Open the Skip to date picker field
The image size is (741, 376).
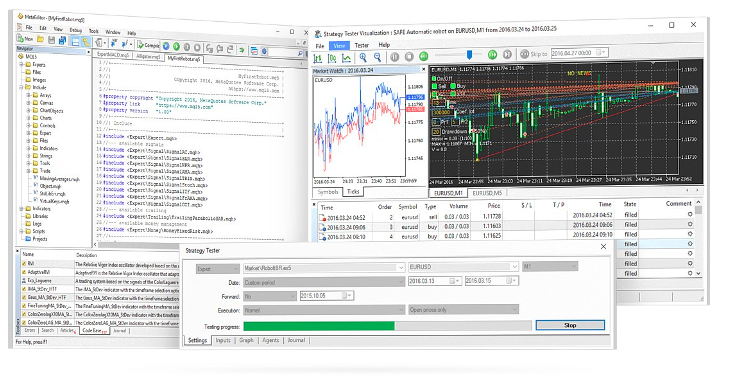579,53
